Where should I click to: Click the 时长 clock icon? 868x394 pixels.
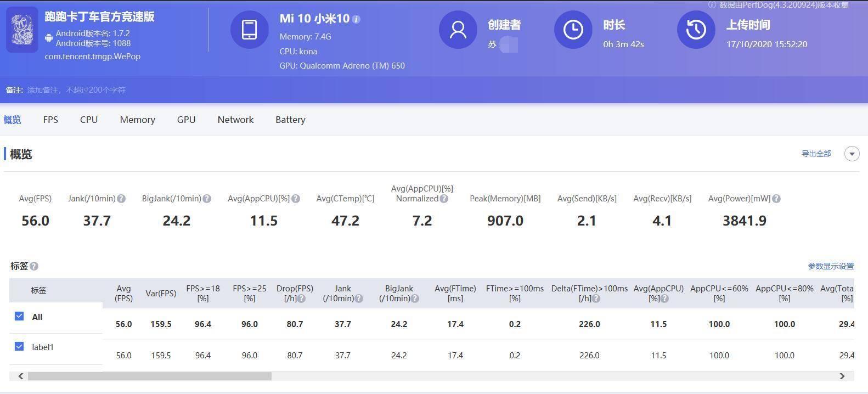(573, 30)
